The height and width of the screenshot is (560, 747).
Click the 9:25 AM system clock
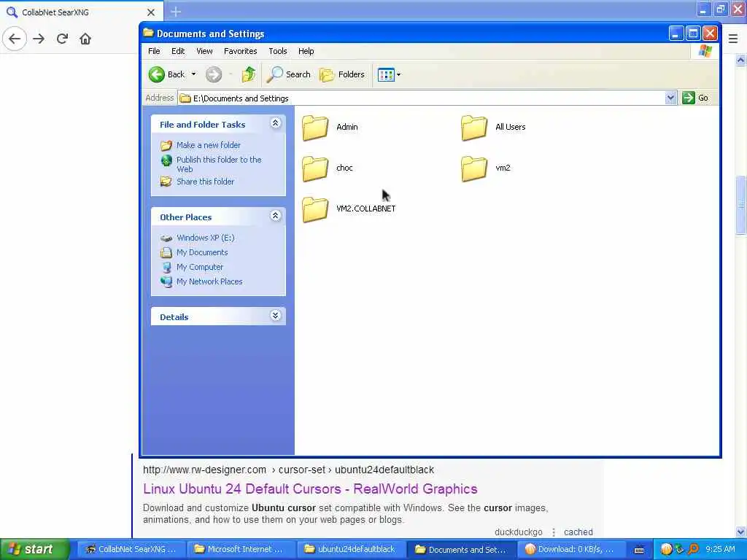[720, 549]
